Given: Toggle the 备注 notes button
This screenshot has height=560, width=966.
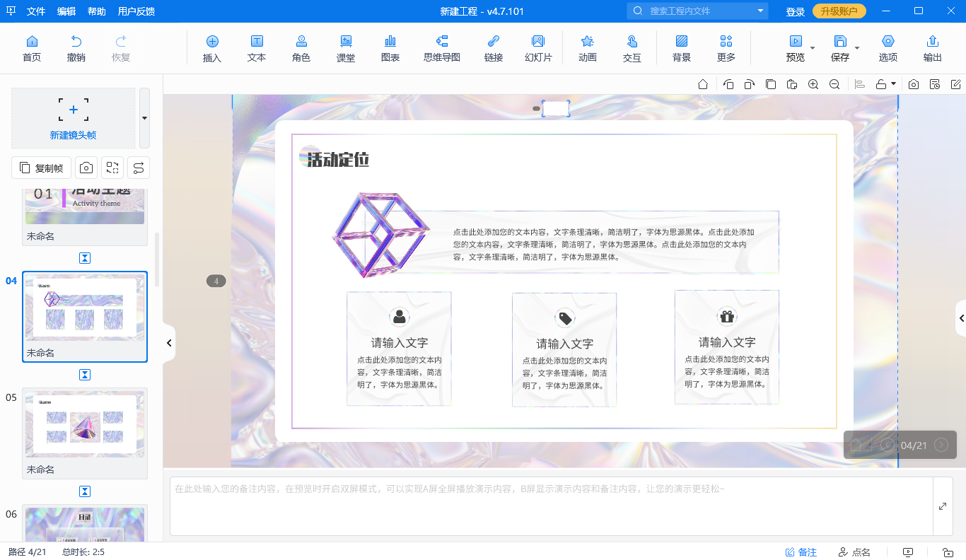Looking at the screenshot, I should (x=801, y=552).
